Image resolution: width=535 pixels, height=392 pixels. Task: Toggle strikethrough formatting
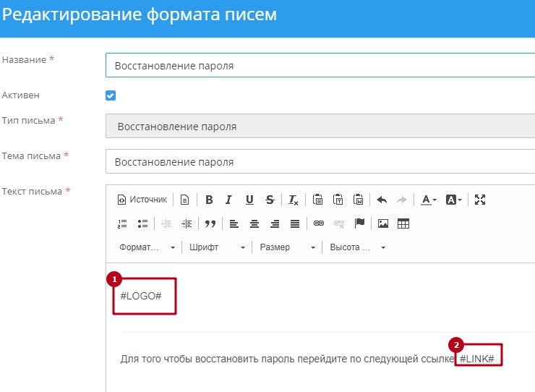pos(270,200)
